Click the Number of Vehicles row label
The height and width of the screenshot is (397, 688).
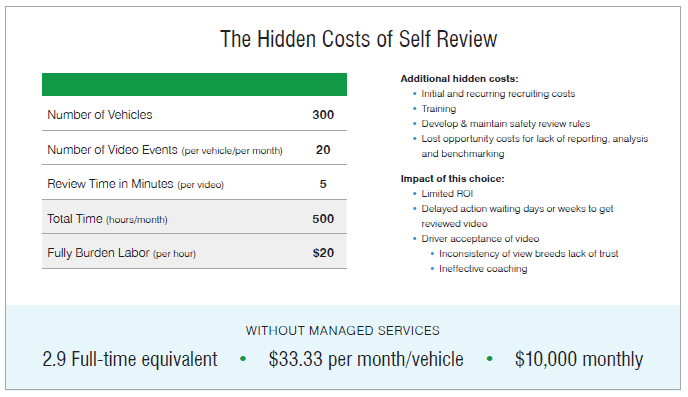100,115
